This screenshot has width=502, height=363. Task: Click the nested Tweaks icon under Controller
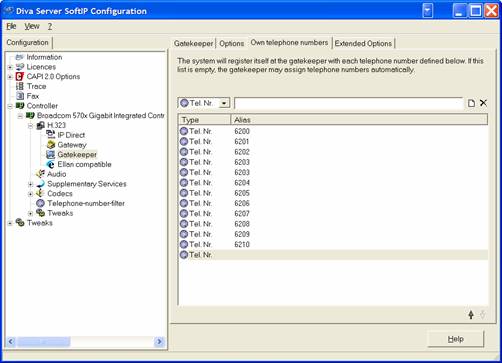(40, 213)
